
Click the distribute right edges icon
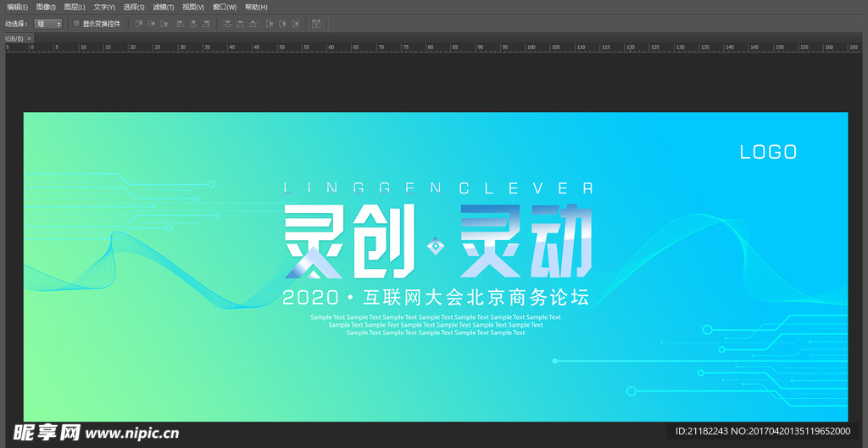[x=295, y=24]
